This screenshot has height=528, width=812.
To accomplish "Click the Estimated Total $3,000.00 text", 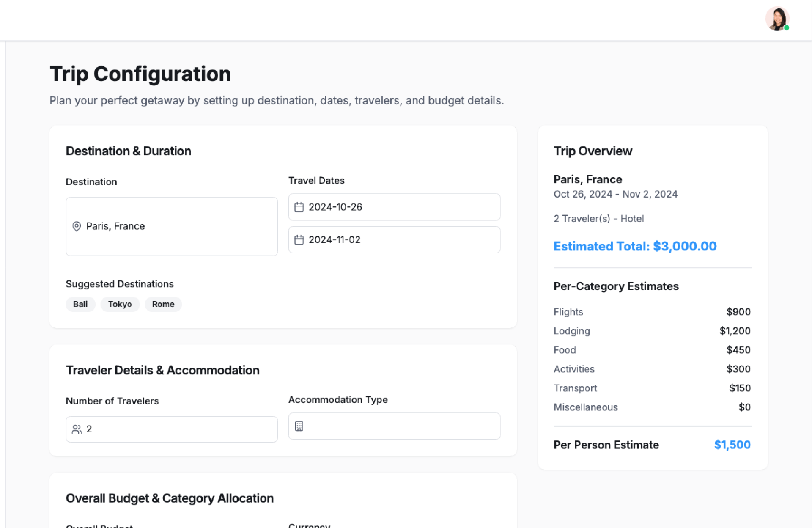I will pos(635,246).
